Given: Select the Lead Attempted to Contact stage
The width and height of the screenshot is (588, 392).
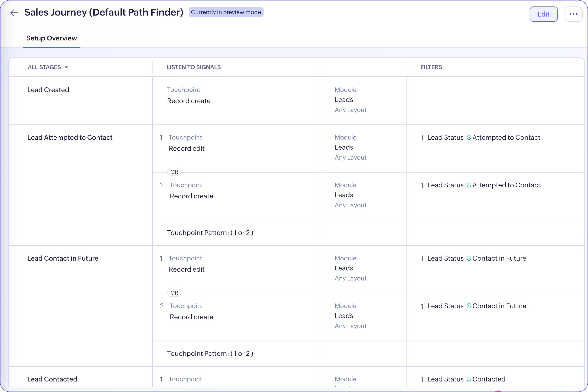Looking at the screenshot, I should pos(70,138).
